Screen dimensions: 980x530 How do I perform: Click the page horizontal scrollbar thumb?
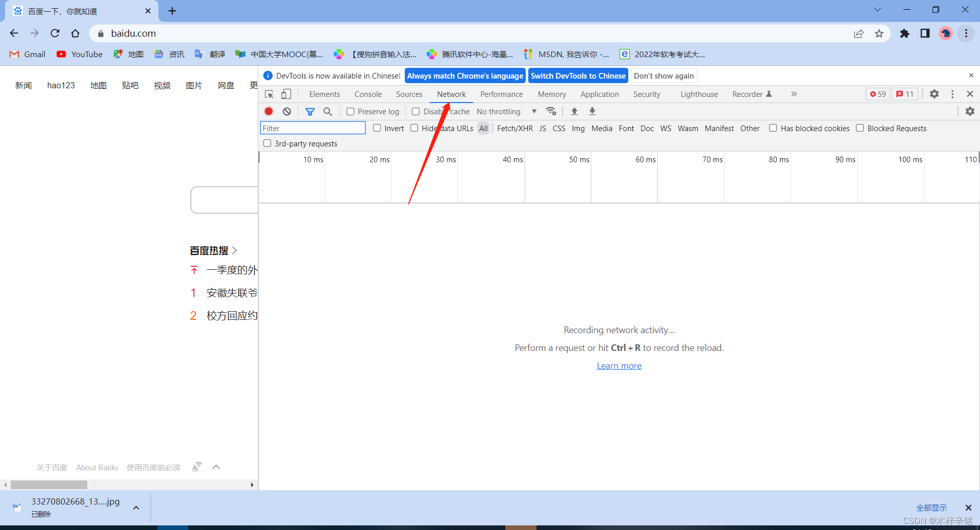tap(49, 485)
